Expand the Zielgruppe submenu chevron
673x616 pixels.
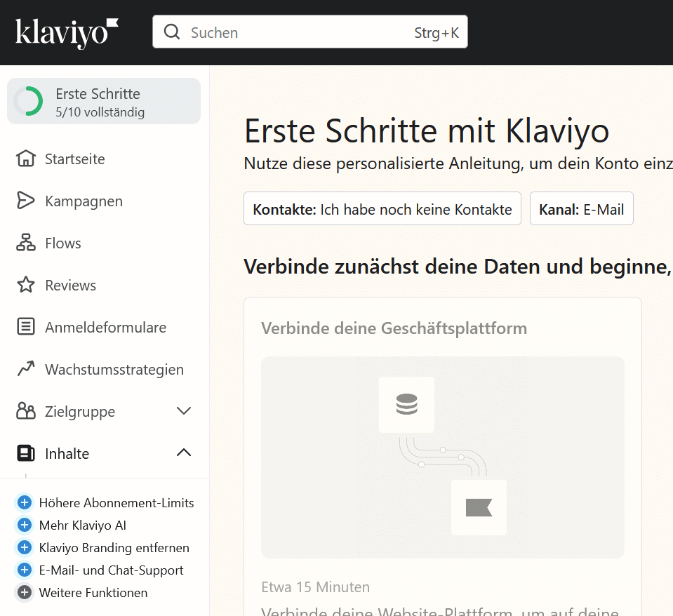click(184, 411)
